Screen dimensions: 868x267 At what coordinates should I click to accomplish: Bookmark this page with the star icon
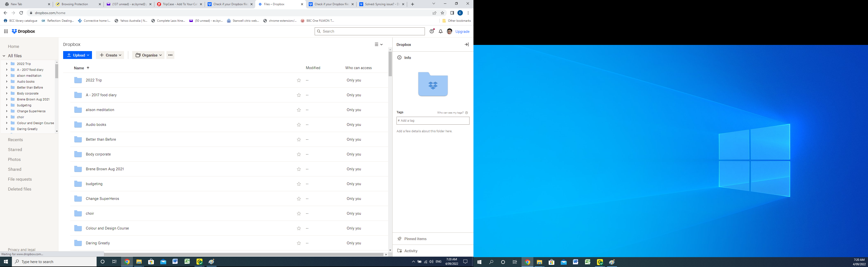click(x=442, y=13)
